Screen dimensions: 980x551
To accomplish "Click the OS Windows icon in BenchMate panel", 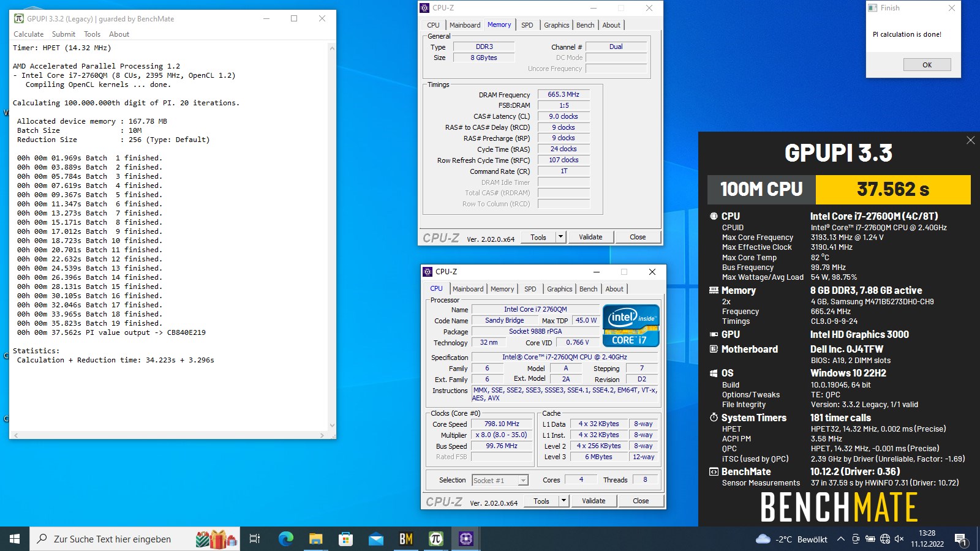I will click(x=714, y=373).
